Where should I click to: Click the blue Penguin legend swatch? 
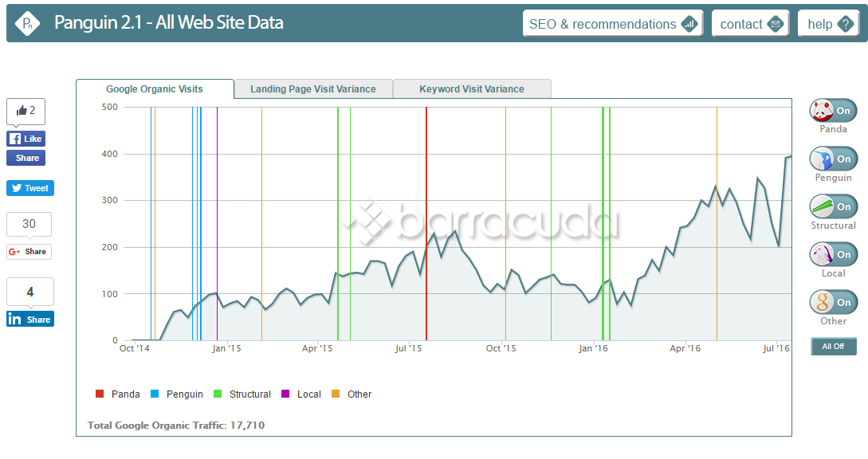[155, 394]
